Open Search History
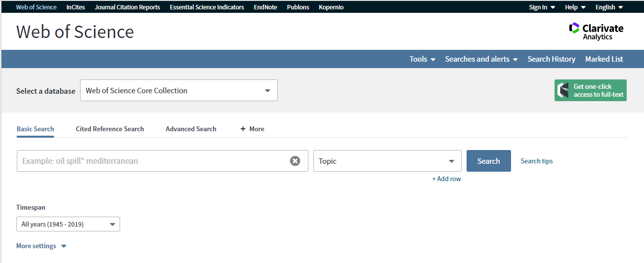 point(551,59)
